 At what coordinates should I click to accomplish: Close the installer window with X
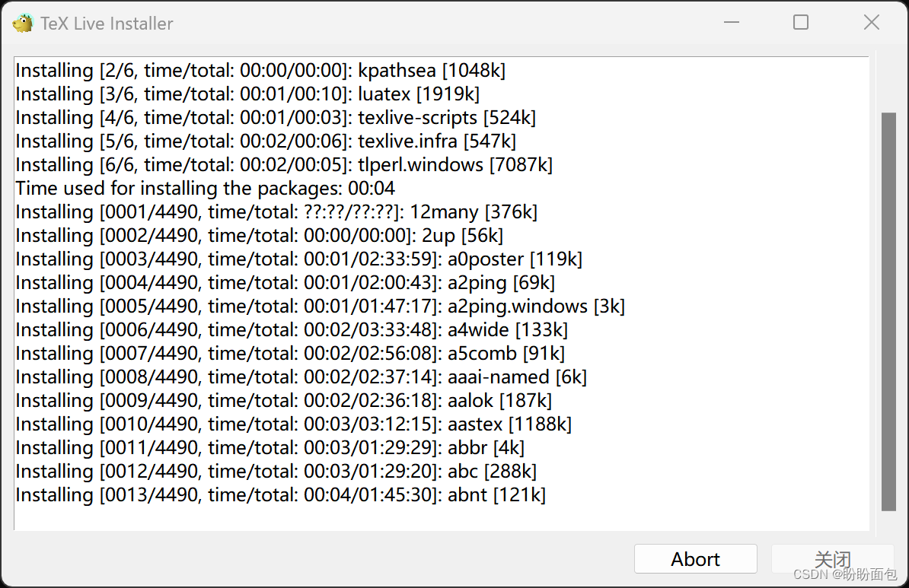[872, 23]
